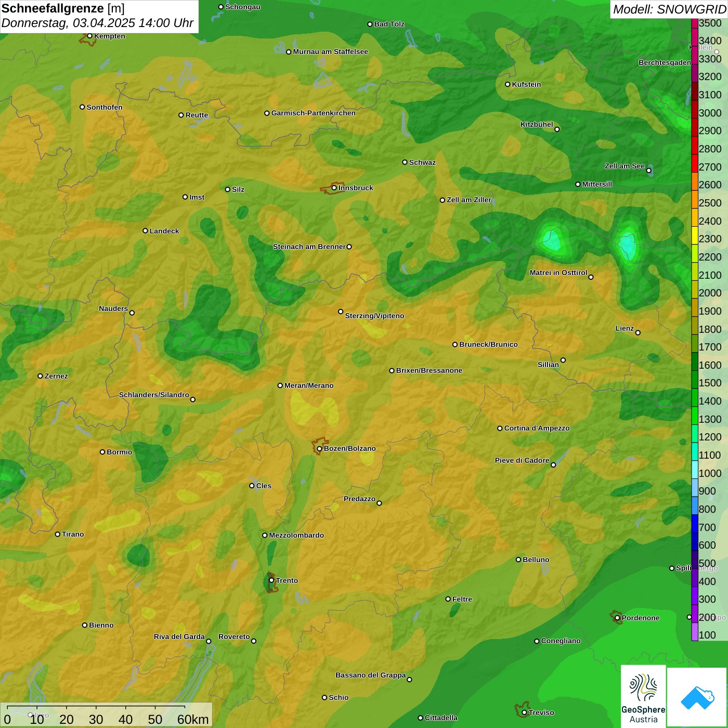Click the Bassano del Grappa label
The height and width of the screenshot is (728, 728).
pos(371,675)
